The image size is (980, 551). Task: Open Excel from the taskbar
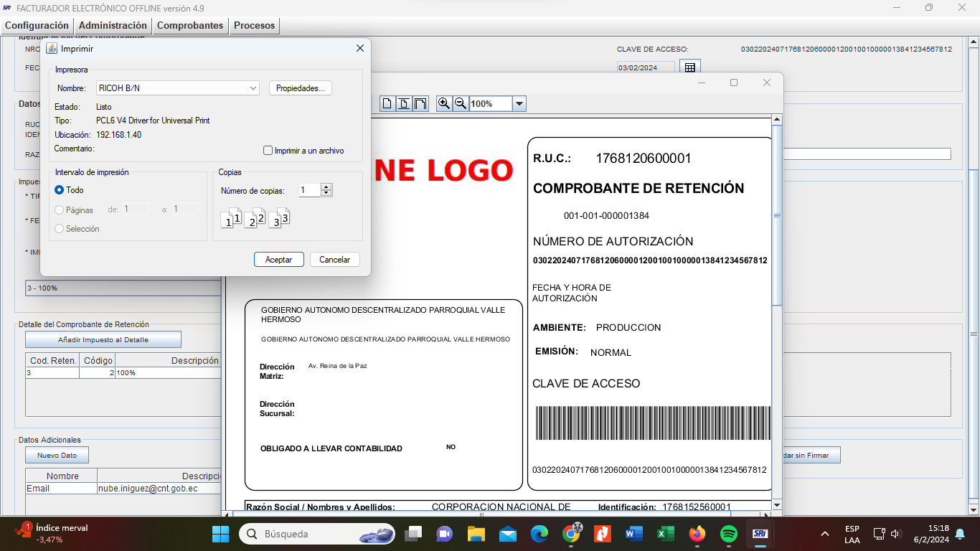coord(665,534)
